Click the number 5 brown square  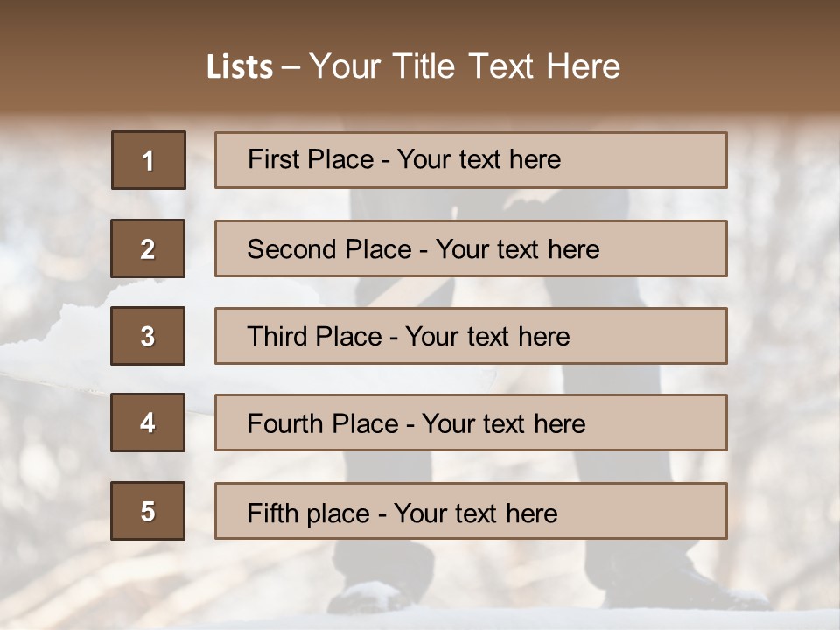148,511
